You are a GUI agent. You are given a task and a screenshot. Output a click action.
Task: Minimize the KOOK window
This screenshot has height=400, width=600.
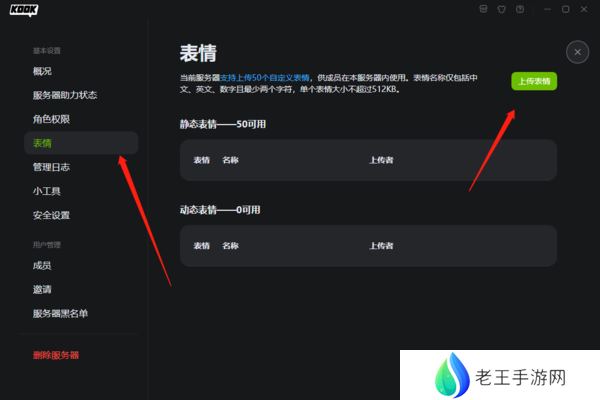(x=547, y=9)
